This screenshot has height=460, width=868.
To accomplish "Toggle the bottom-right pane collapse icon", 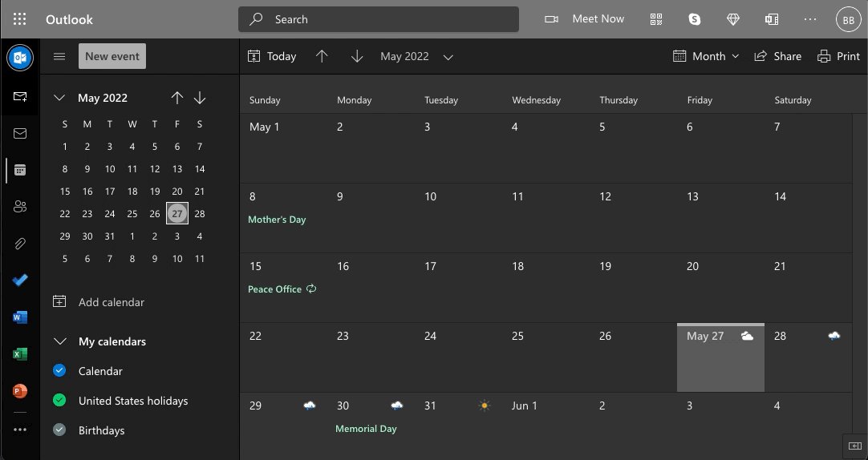I will click(855, 446).
